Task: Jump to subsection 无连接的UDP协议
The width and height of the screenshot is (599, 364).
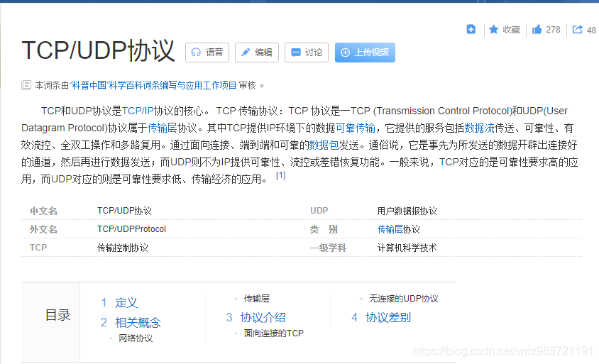Action: point(403,299)
